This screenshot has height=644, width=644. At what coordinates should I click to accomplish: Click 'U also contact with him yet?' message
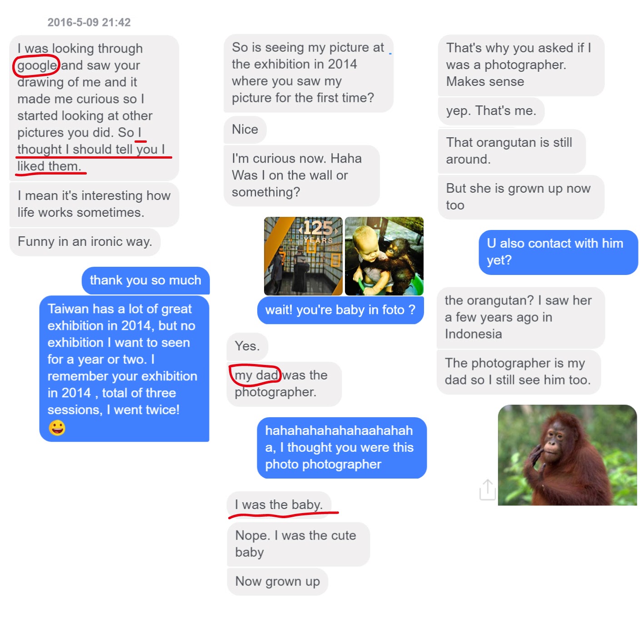click(559, 252)
